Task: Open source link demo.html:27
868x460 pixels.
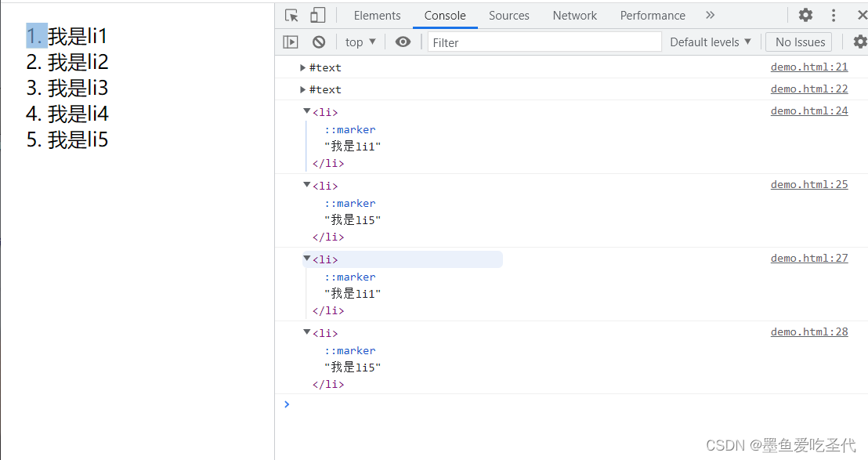Action: [x=808, y=259]
